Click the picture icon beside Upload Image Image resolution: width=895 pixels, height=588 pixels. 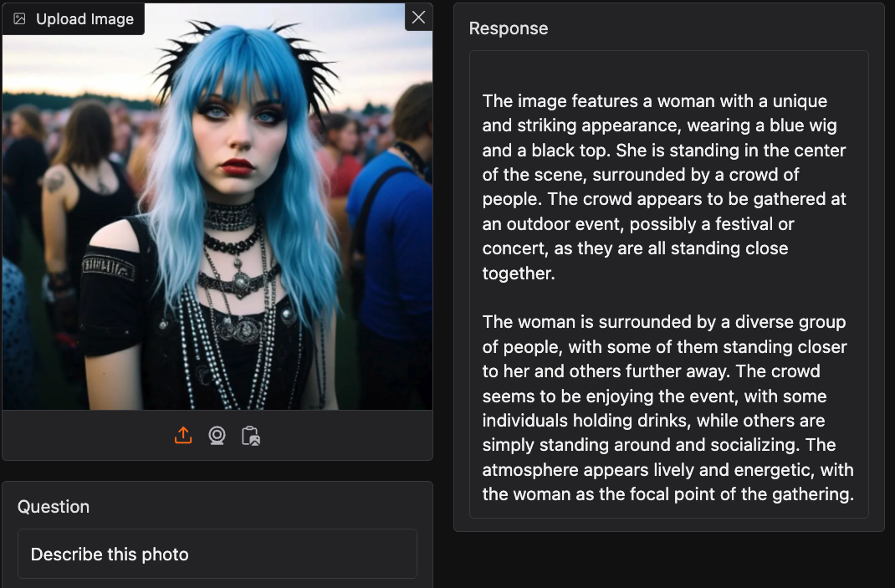pyautogui.click(x=19, y=19)
